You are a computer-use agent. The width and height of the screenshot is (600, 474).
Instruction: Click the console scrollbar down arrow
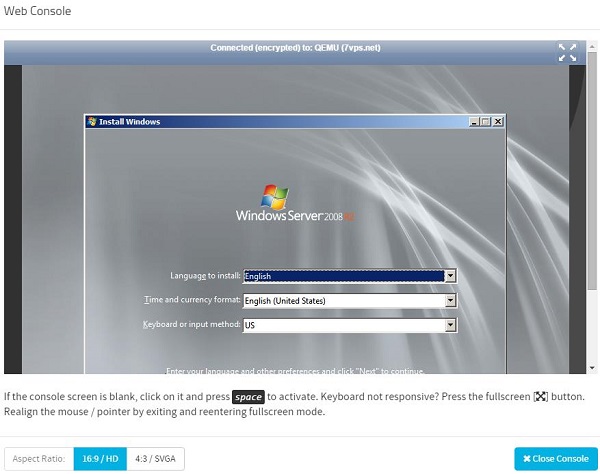coord(592,368)
